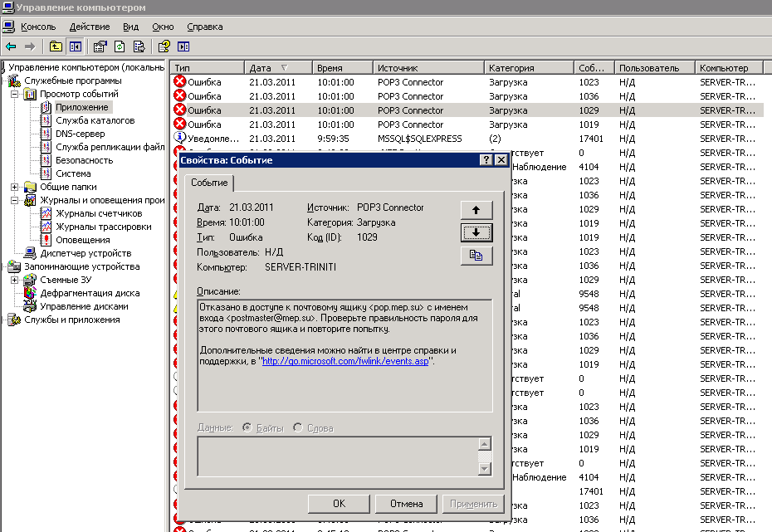The height and width of the screenshot is (532, 772).
Task: Click the Служба каталогов log icon
Action: (x=46, y=120)
